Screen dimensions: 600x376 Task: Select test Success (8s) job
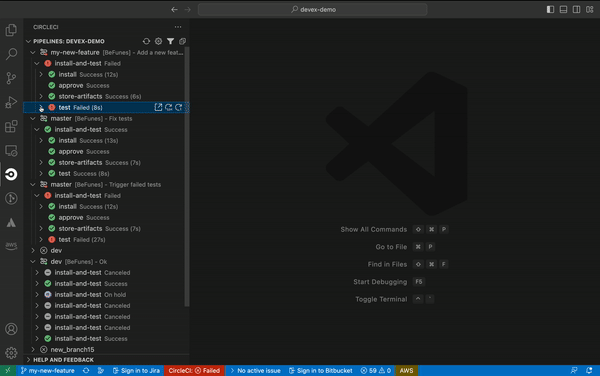click(x=104, y=174)
